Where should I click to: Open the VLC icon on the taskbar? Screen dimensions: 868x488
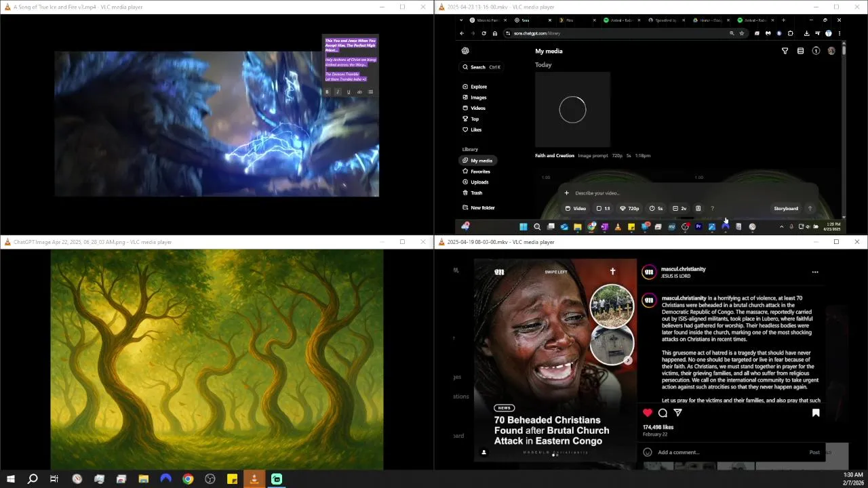tap(254, 479)
